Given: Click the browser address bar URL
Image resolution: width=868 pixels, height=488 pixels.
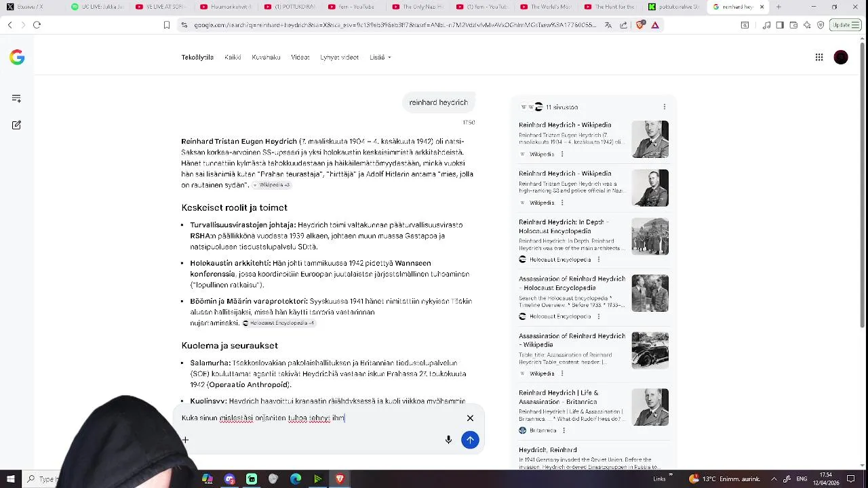Looking at the screenshot, I should (x=395, y=25).
